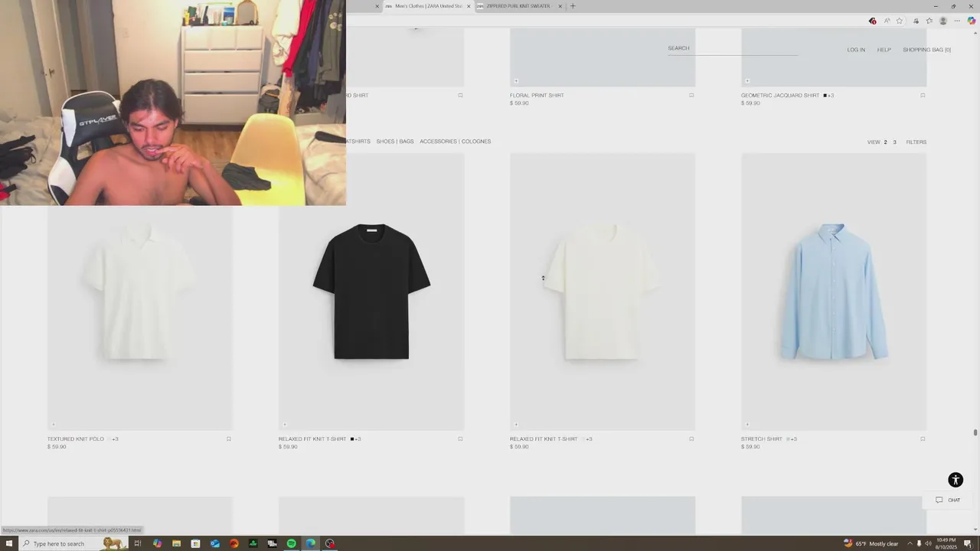Open the Outlook taskbar icon
The width and height of the screenshot is (980, 551).
(x=214, y=543)
